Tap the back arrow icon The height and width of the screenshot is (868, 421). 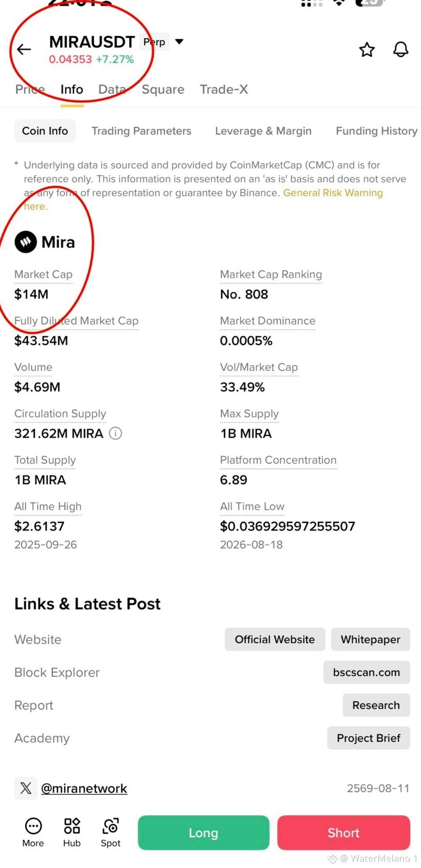point(24,49)
